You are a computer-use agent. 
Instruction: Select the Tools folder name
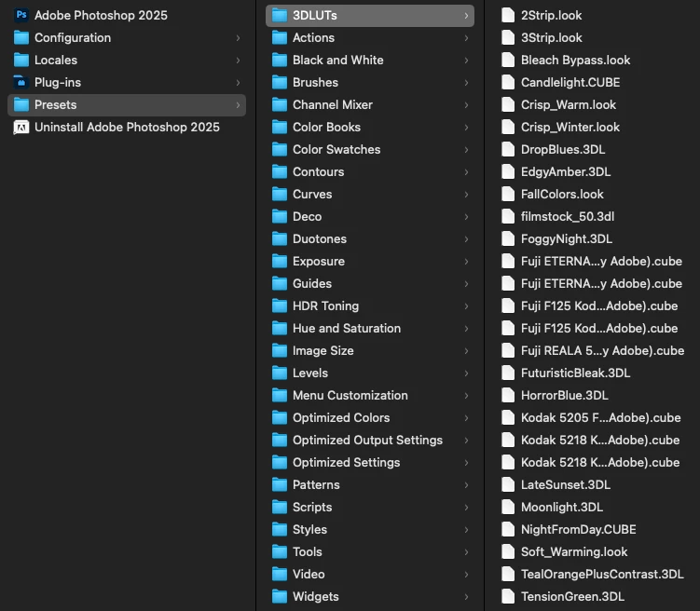[x=308, y=551]
